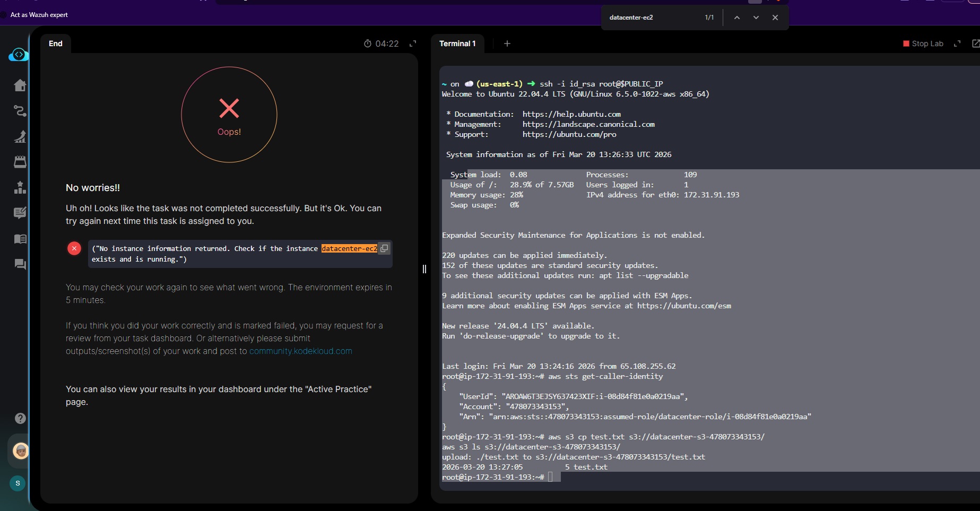Screen dimensions: 980x511
Task: Open the Home page from sidebar
Action: 20,85
